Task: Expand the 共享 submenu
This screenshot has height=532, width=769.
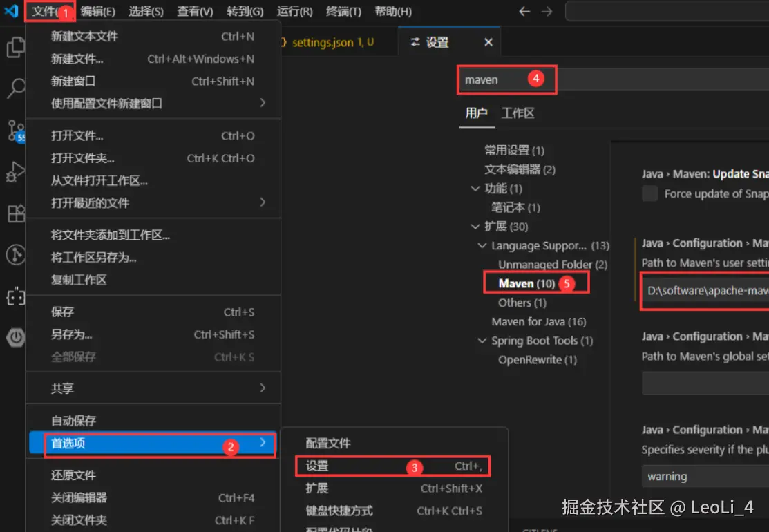Action: tap(153, 388)
